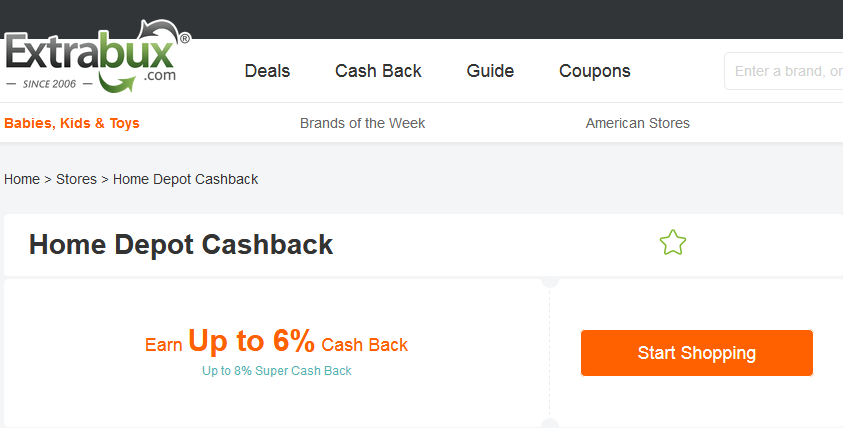
Task: Favorite Home Depot with the star icon
Action: [x=673, y=243]
